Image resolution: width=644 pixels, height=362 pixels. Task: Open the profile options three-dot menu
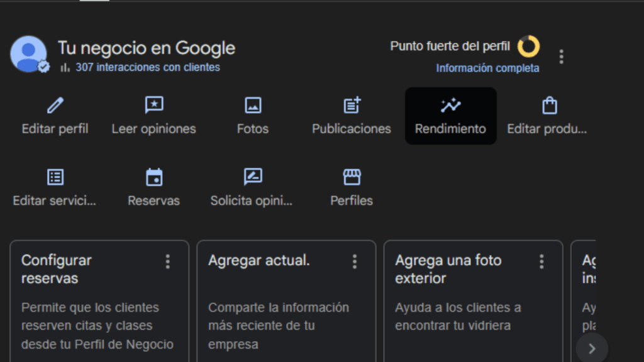561,57
